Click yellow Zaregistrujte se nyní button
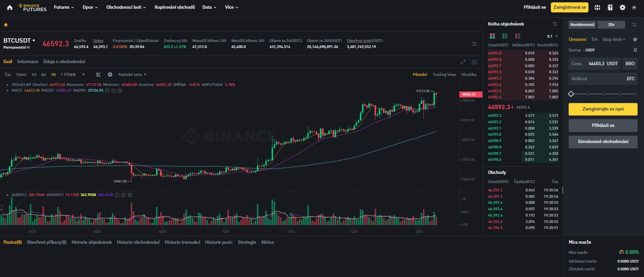The width and height of the screenshot is (644, 277). pos(603,109)
